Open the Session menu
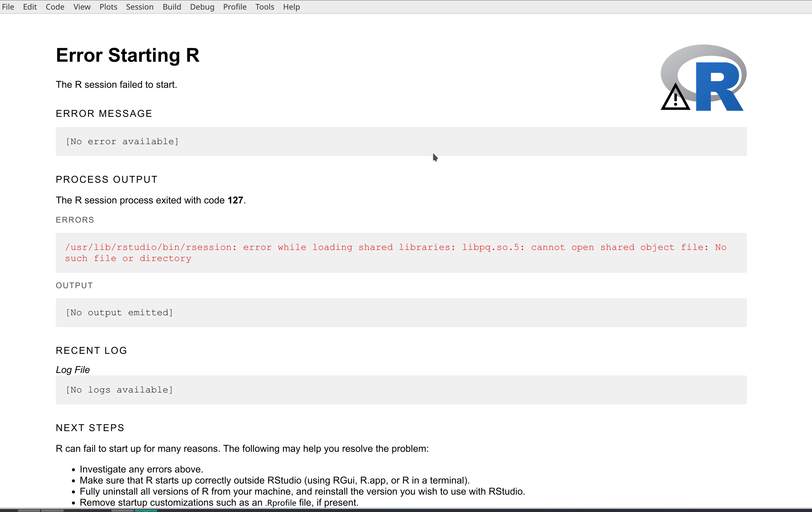 (140, 7)
